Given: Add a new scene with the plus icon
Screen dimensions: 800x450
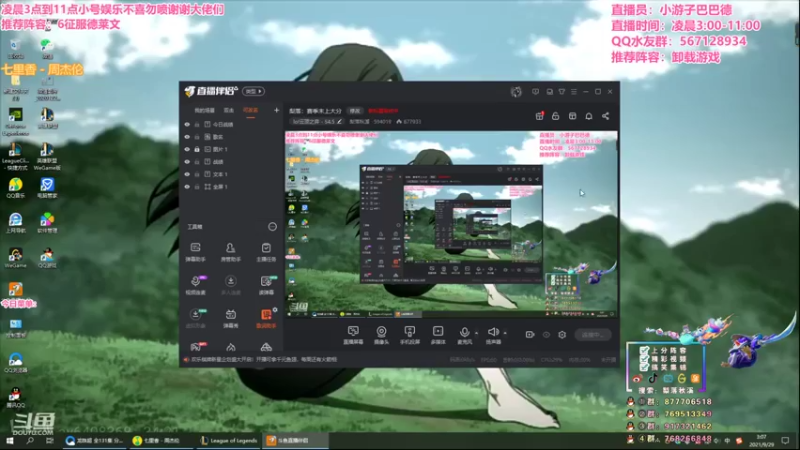Looking at the screenshot, I should 277,110.
